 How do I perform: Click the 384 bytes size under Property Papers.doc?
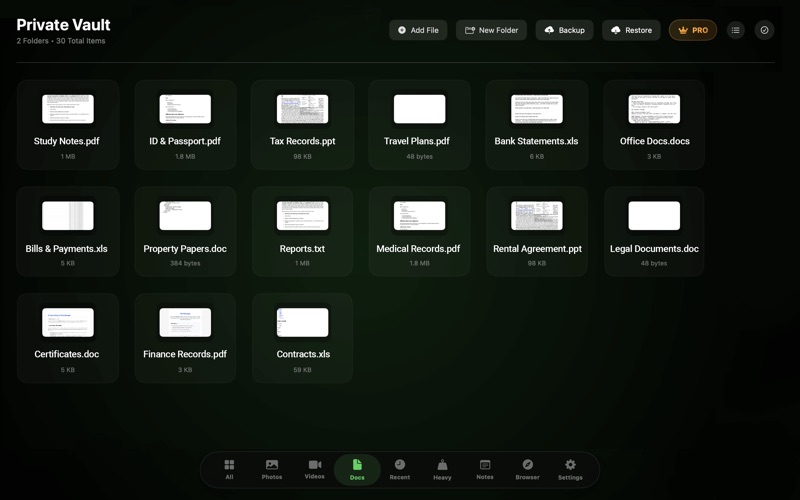(x=185, y=263)
